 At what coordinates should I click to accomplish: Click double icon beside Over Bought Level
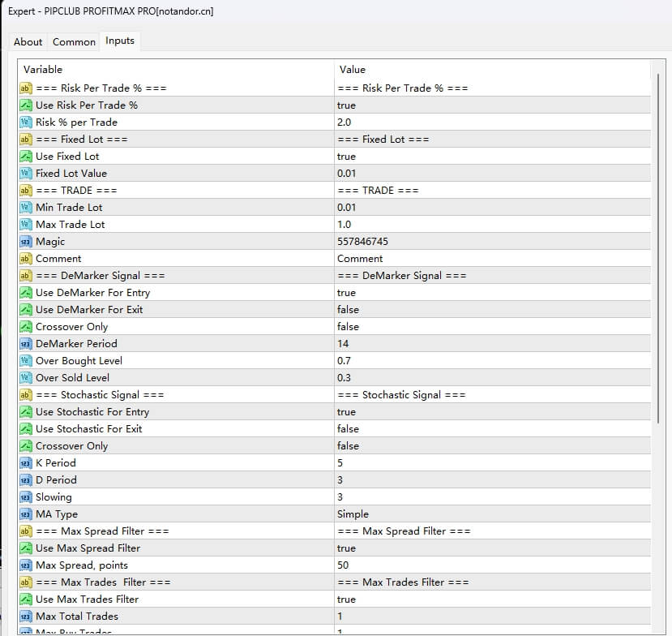point(26,361)
